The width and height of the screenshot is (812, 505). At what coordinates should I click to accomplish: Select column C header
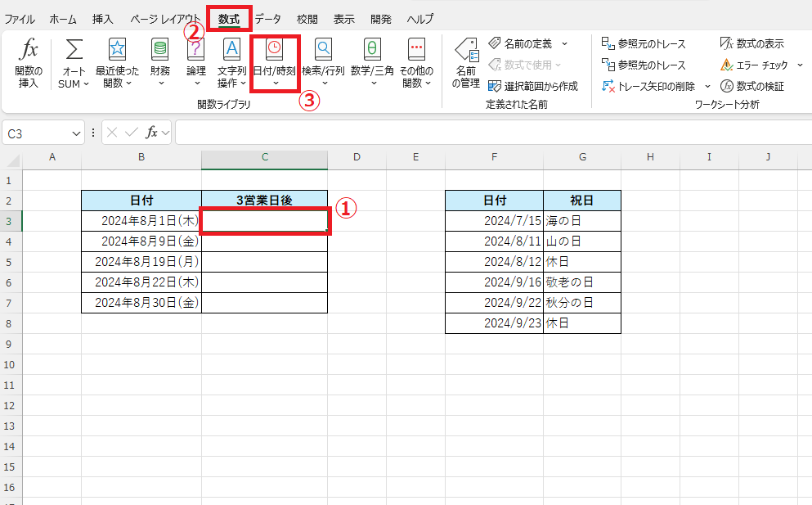(x=265, y=157)
